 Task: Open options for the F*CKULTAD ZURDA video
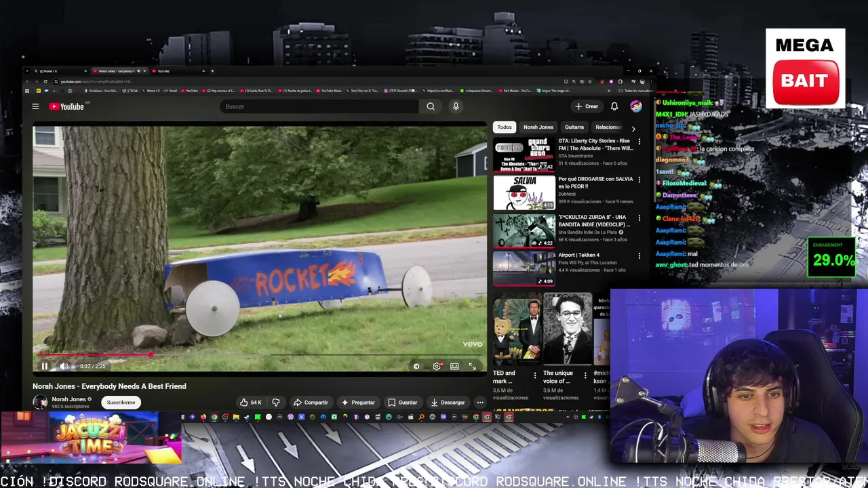(639, 218)
